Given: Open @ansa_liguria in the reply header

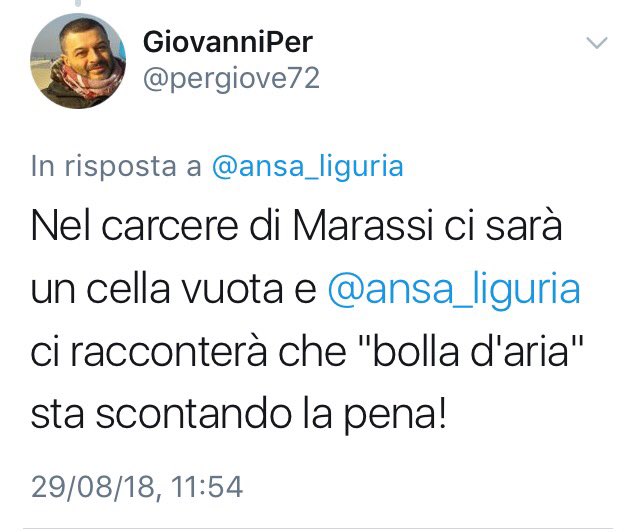Looking at the screenshot, I should point(308,166).
